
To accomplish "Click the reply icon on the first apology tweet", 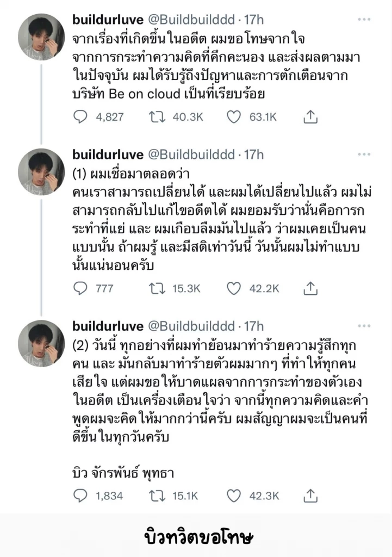I will (82, 116).
